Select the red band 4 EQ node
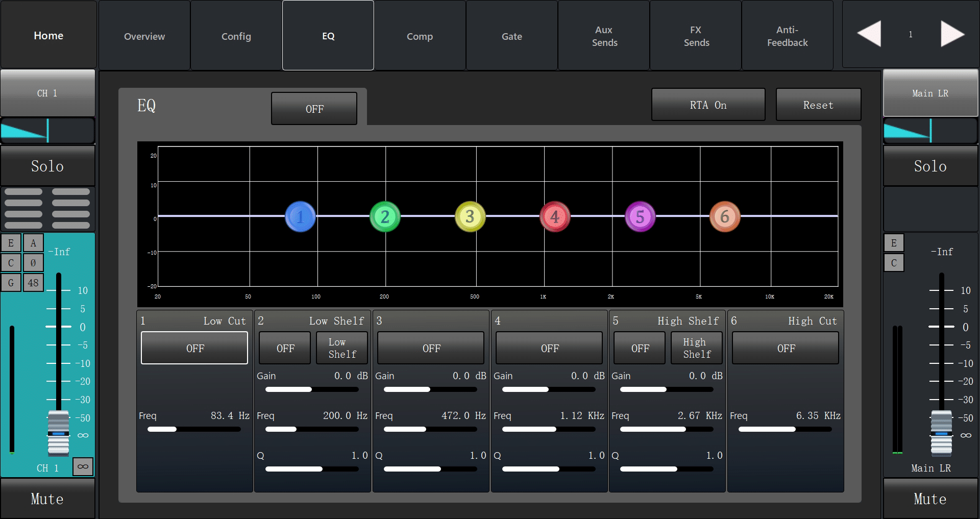The width and height of the screenshot is (980, 519). (x=555, y=216)
